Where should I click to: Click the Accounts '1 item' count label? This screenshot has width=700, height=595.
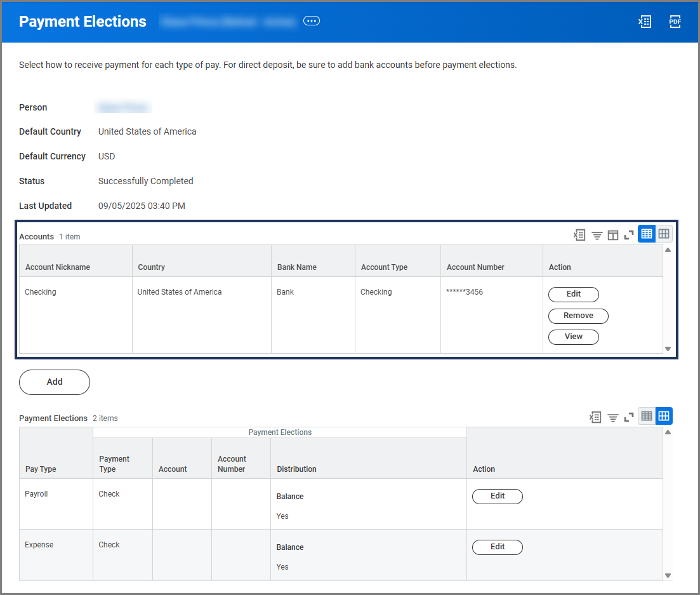[x=70, y=237]
